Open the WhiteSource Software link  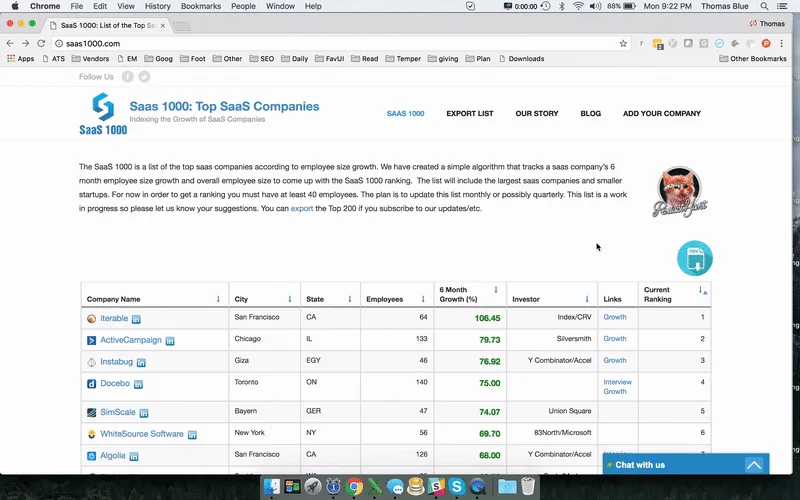click(x=142, y=434)
